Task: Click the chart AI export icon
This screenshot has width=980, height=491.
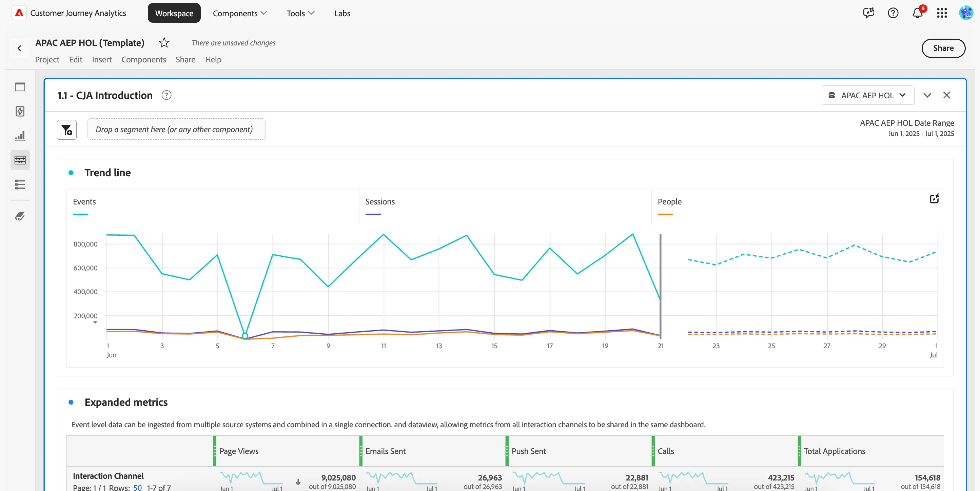Action: point(934,198)
